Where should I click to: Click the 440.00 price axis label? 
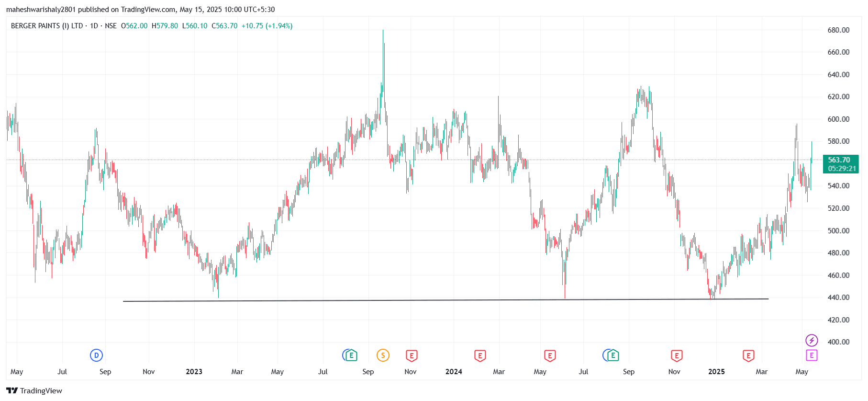click(x=838, y=298)
